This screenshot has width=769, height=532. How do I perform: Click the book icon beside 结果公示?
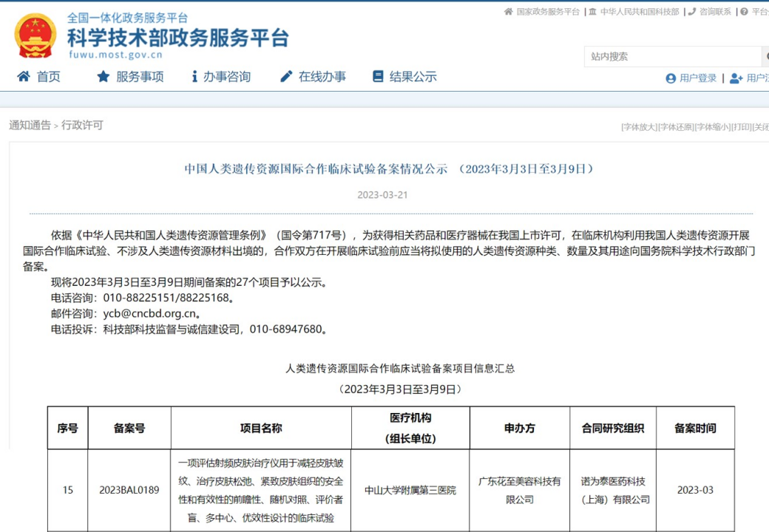click(x=378, y=77)
